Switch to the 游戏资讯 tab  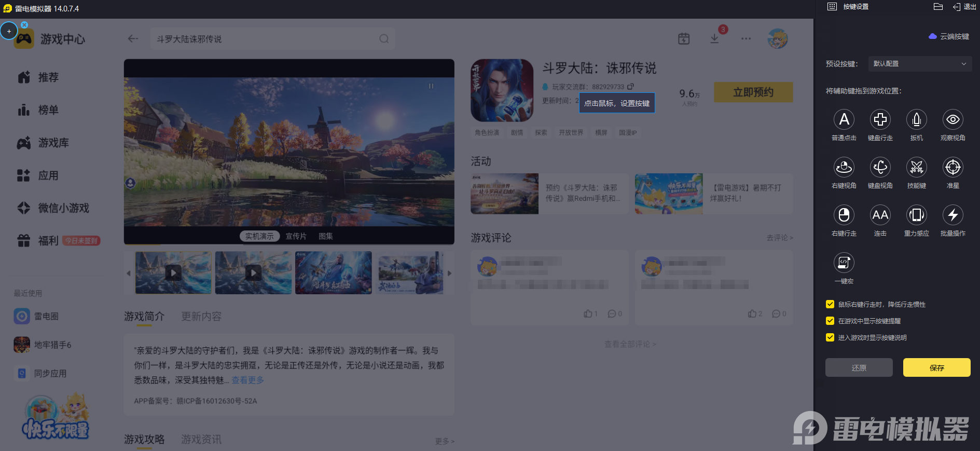click(201, 440)
